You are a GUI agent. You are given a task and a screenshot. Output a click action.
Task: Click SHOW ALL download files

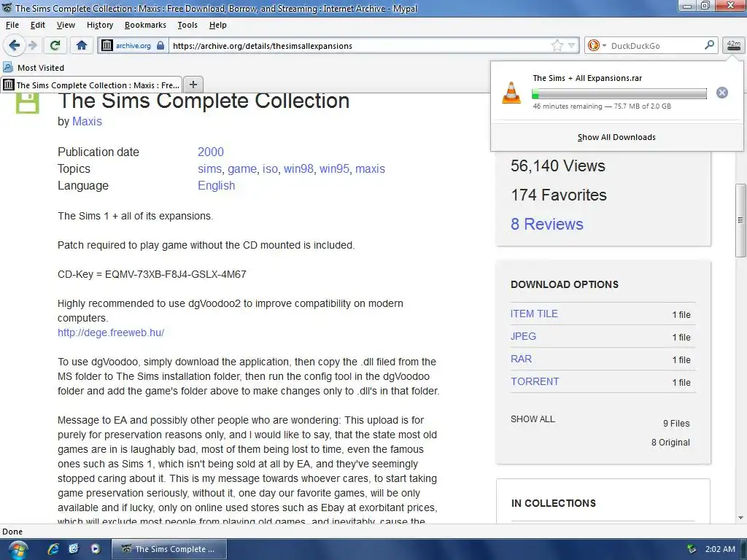533,419
